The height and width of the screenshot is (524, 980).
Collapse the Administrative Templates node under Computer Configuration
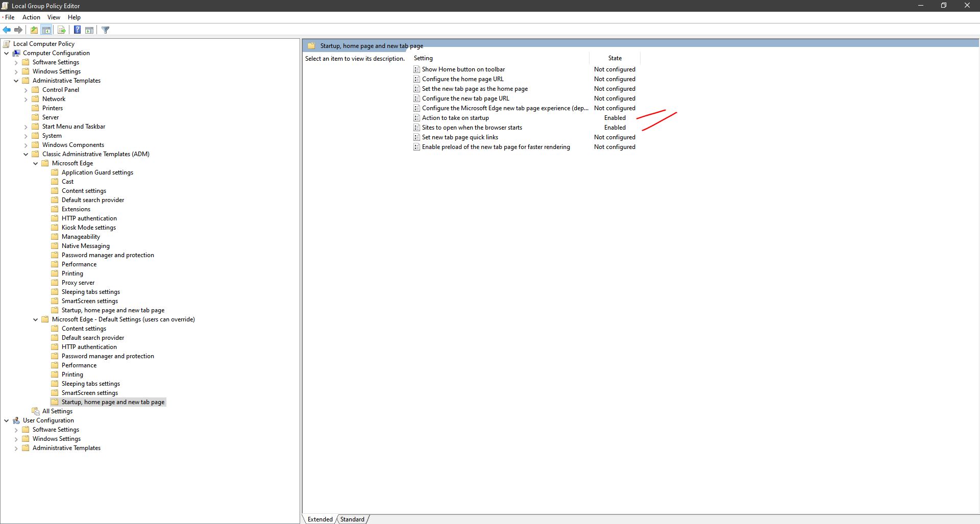(x=16, y=81)
